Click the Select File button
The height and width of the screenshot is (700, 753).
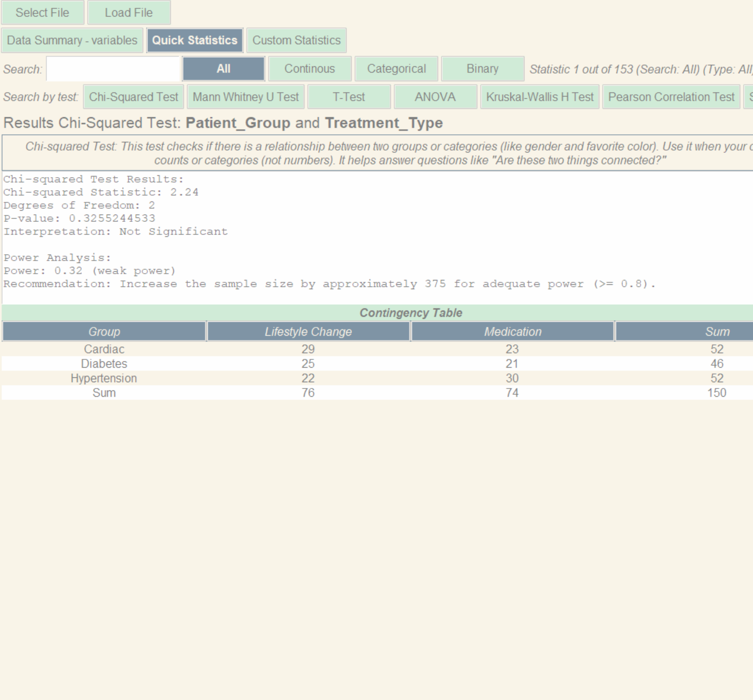43,13
